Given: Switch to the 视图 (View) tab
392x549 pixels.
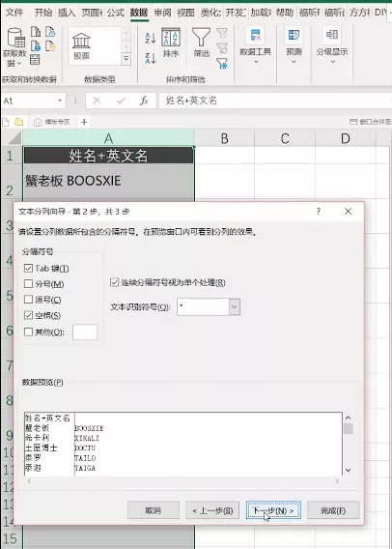Looking at the screenshot, I should tap(185, 13).
